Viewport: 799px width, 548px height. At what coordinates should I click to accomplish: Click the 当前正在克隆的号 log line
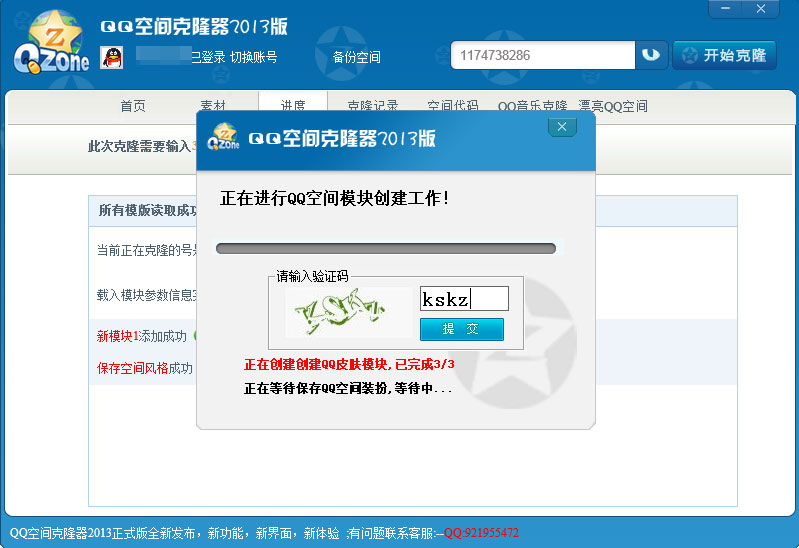click(x=146, y=250)
